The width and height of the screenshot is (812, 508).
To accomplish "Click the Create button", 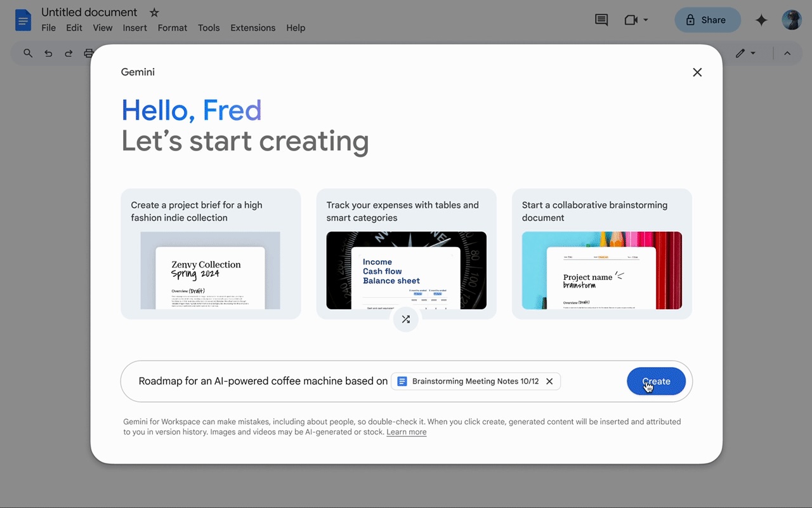I will click(x=656, y=381).
